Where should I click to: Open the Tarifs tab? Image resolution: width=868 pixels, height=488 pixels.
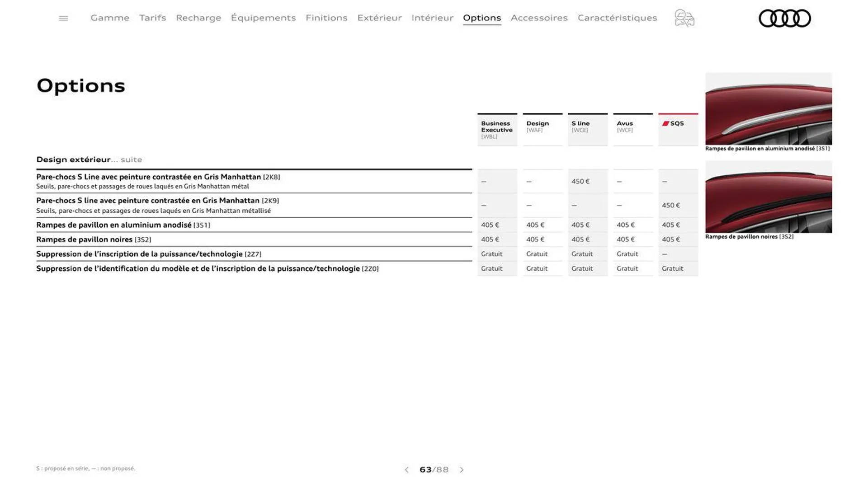(x=152, y=18)
